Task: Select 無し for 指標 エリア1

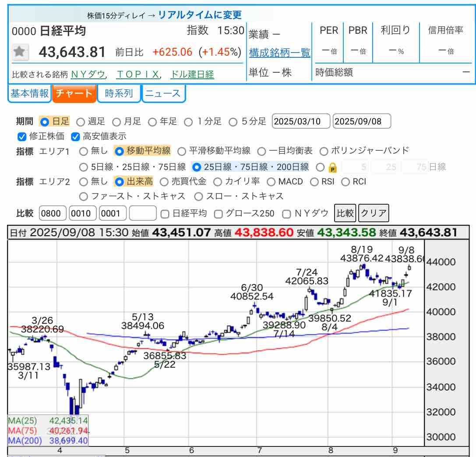Action: pyautogui.click(x=84, y=151)
